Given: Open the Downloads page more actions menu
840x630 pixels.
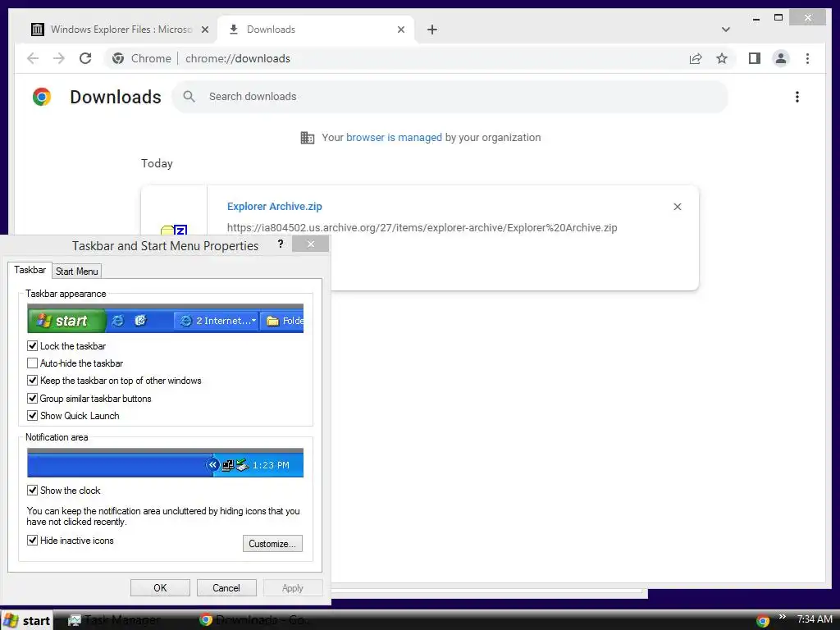Looking at the screenshot, I should coord(797,97).
